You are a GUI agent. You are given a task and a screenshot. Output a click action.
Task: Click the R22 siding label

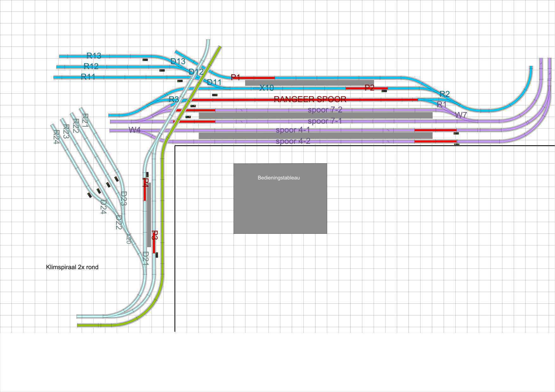(x=76, y=126)
